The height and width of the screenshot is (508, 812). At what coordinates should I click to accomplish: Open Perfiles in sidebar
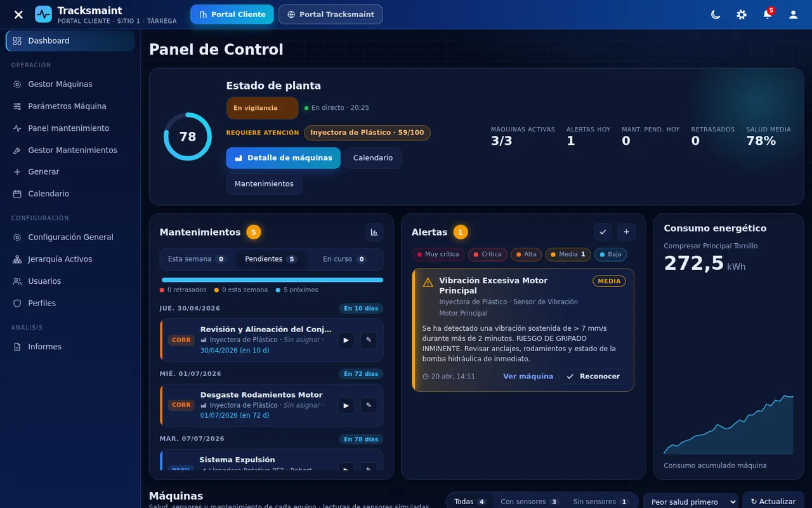pos(70,304)
